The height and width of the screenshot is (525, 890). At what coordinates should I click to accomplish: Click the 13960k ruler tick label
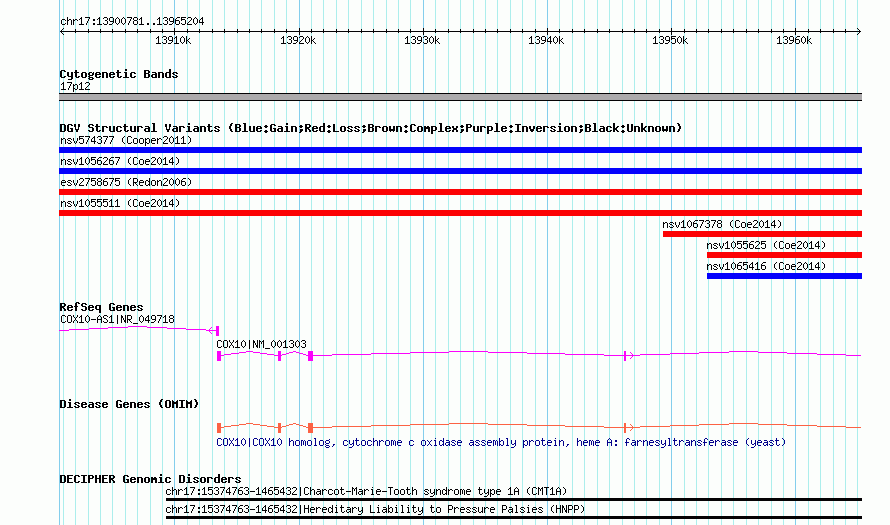tap(794, 40)
